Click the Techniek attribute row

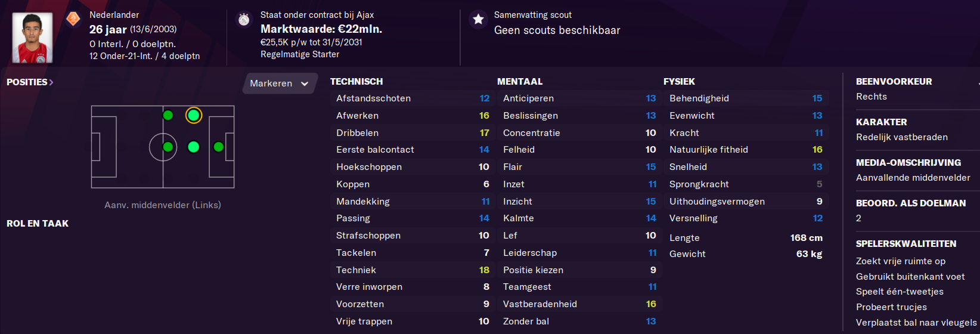tap(413, 270)
